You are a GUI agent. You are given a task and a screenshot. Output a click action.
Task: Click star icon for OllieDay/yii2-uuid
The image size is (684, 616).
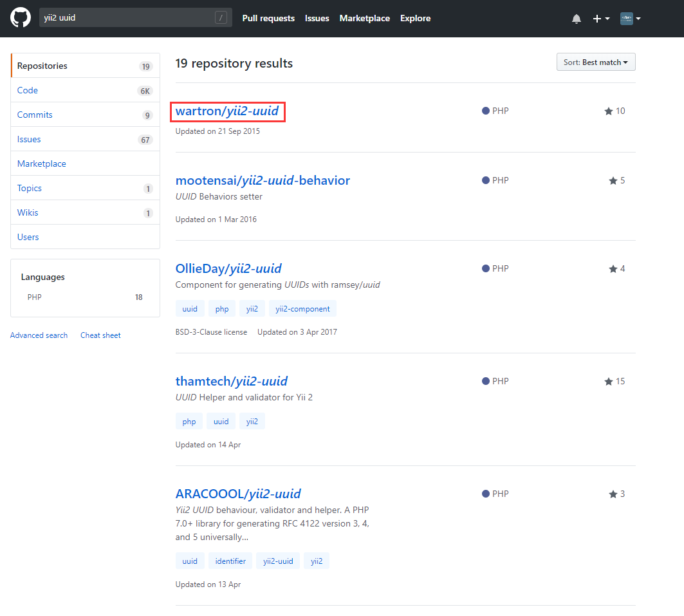613,268
